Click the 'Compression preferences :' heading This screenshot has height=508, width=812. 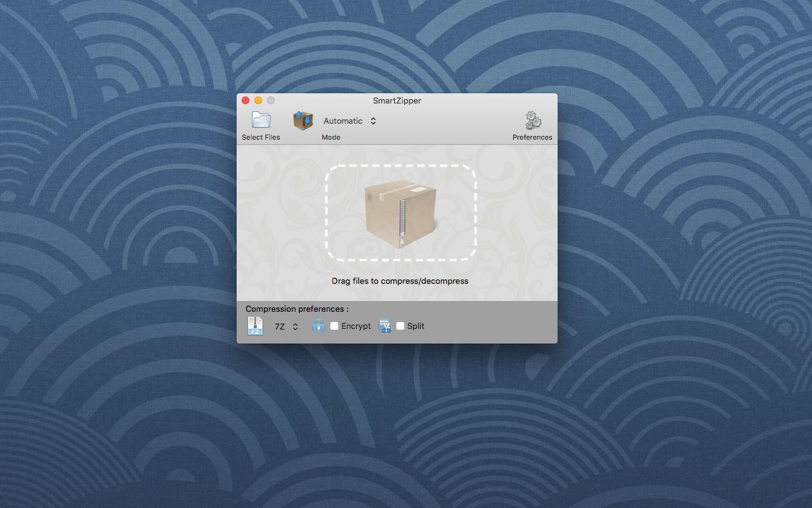click(297, 309)
